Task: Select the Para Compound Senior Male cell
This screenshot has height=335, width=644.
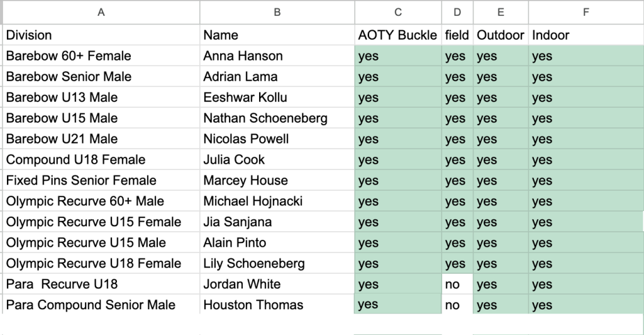Action: pyautogui.click(x=101, y=305)
